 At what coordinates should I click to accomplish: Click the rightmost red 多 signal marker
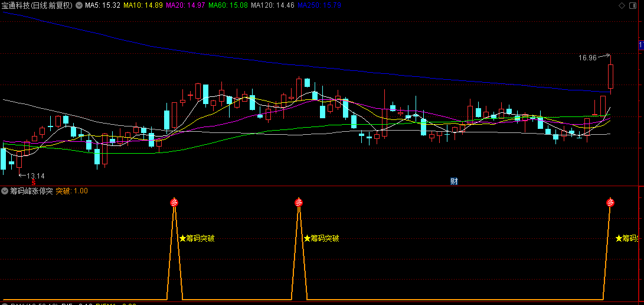[610, 202]
